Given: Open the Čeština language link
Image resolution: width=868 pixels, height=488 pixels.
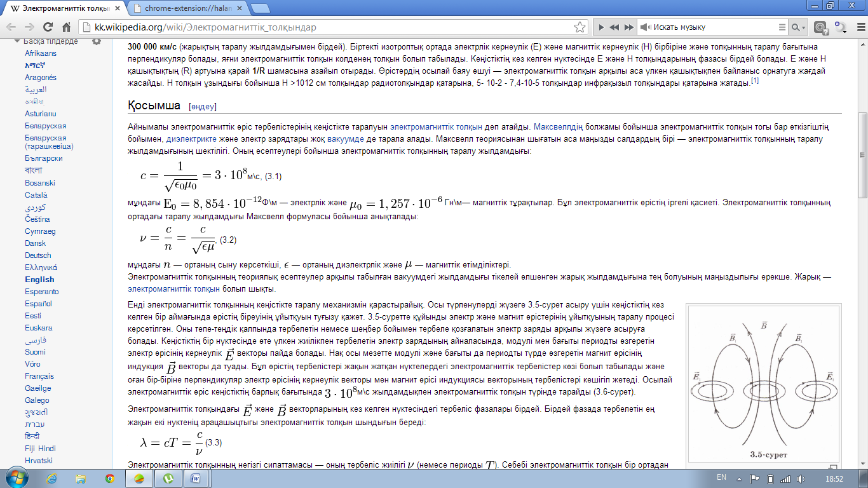Looking at the screenshot, I should (x=37, y=219).
